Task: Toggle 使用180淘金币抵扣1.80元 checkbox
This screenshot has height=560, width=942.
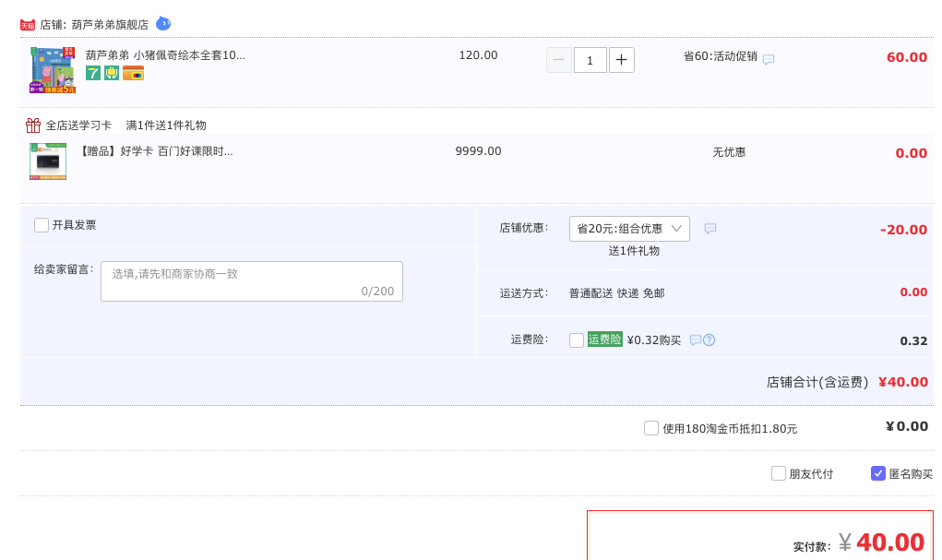Action: point(651,428)
